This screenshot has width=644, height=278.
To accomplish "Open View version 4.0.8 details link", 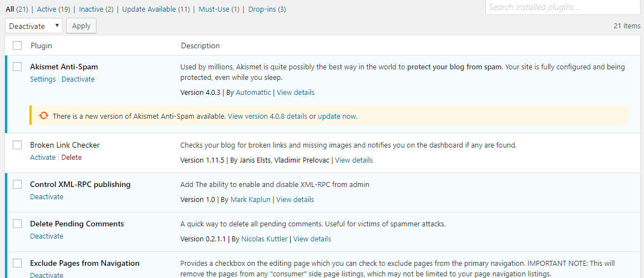I will [267, 116].
